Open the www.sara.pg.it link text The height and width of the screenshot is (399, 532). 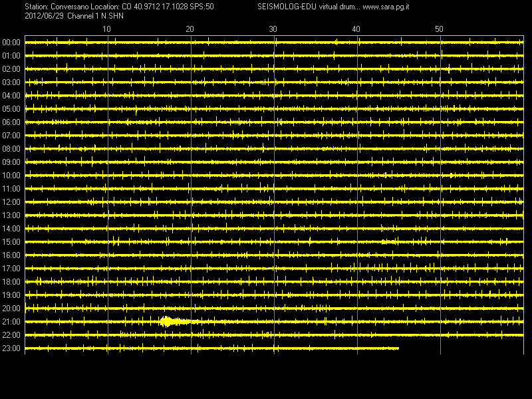pos(386,7)
